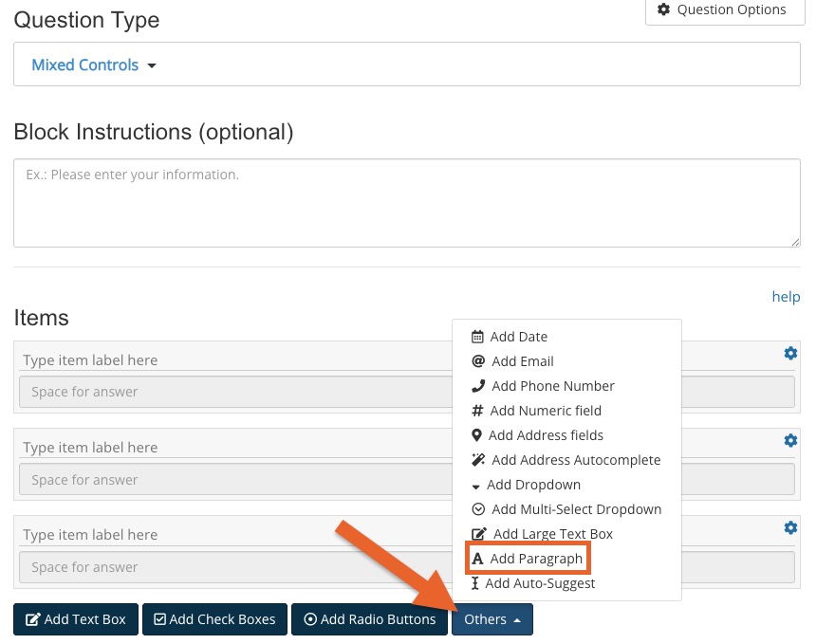The width and height of the screenshot is (816, 644).
Task: Click the Add Radio Buttons button
Action: pyautogui.click(x=369, y=619)
